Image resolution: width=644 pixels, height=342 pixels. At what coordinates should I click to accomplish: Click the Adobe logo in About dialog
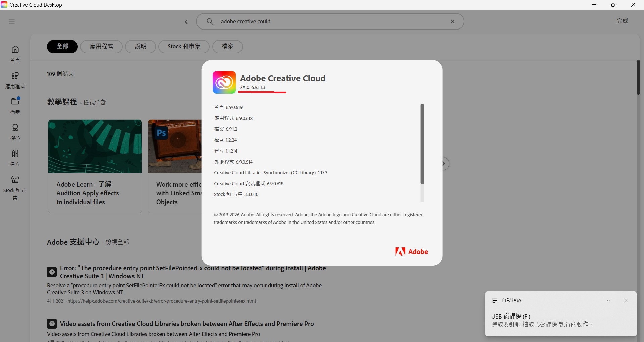click(x=412, y=252)
